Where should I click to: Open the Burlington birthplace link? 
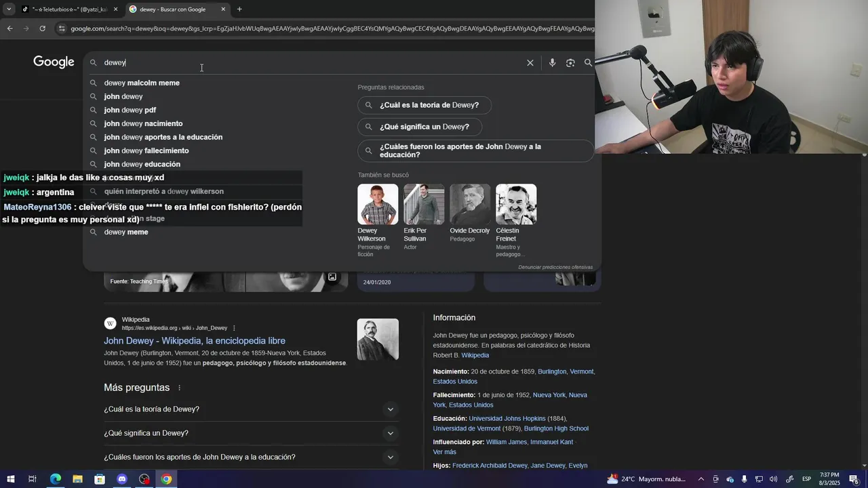[x=552, y=371]
